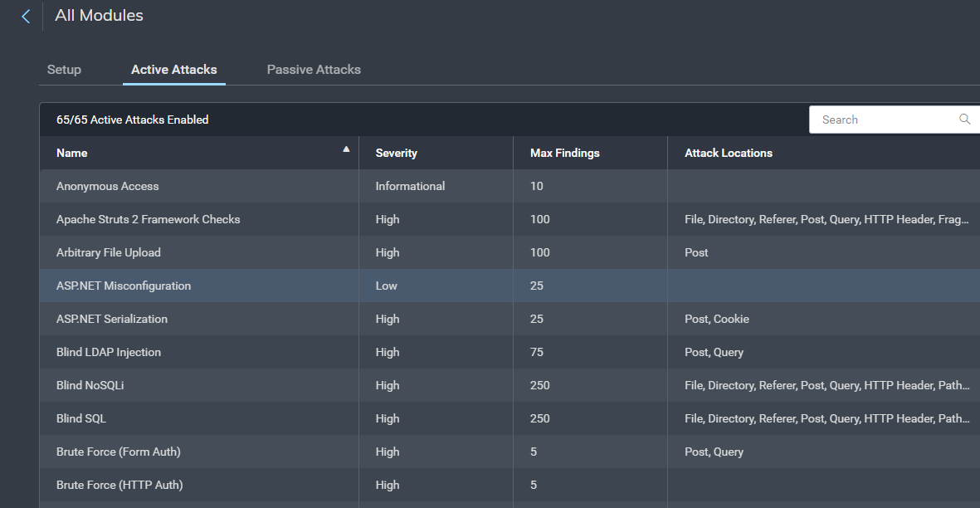Sort by Severity column header

(397, 153)
